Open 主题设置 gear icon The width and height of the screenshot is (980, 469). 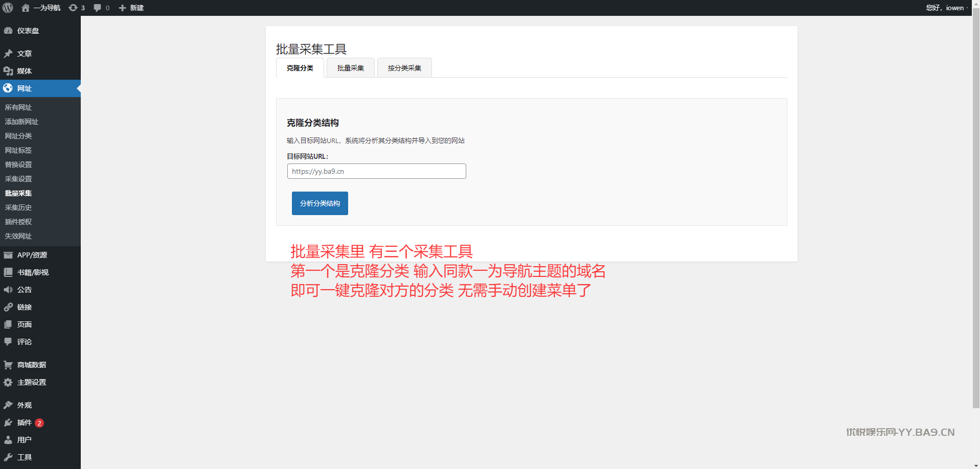point(8,382)
